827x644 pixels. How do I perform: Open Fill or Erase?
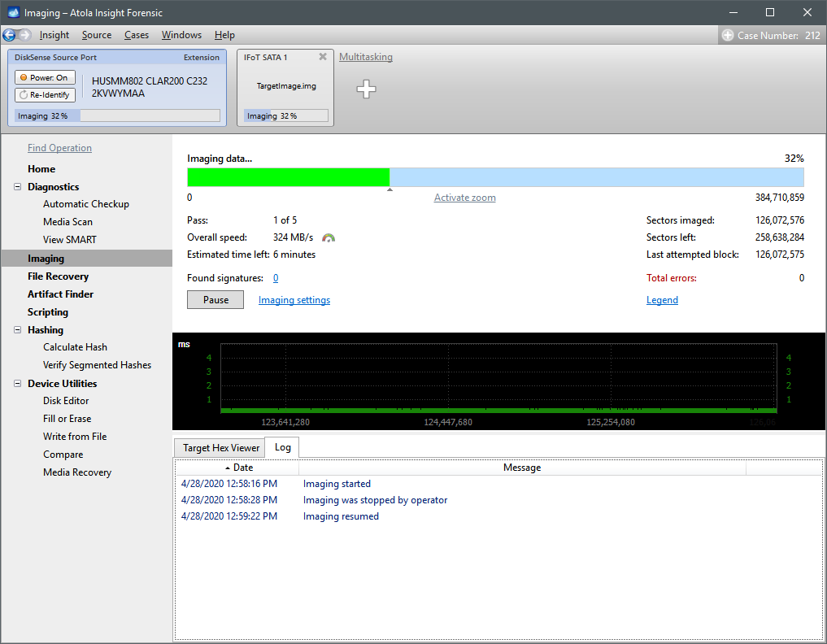[67, 419]
